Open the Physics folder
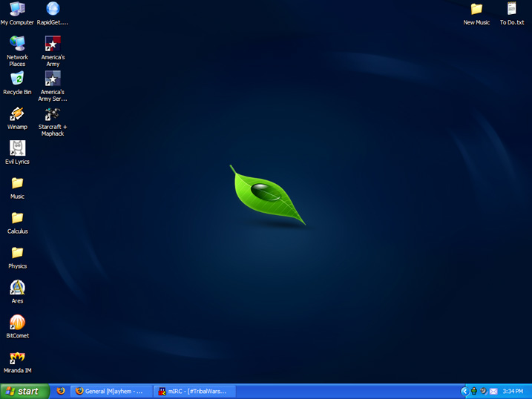Screen dimensions: 532x399 point(17,257)
